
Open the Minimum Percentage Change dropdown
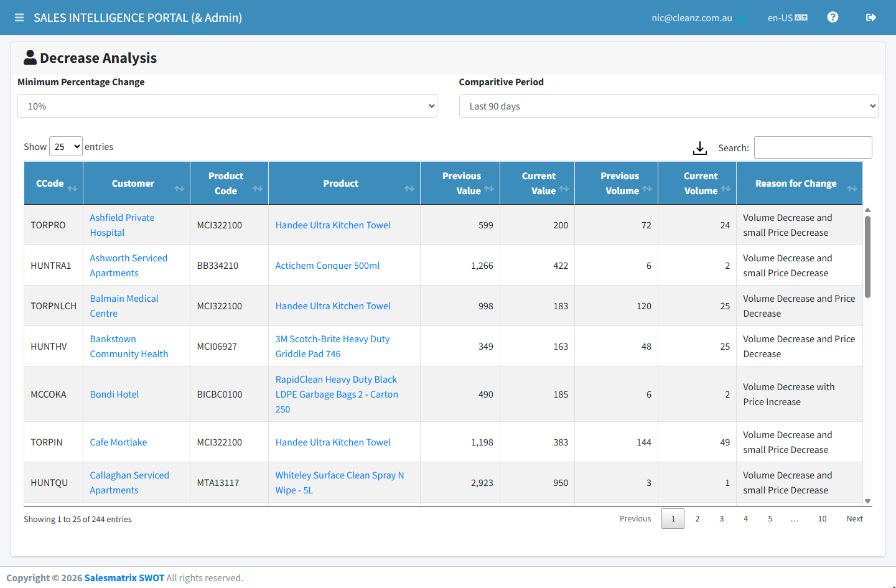pyautogui.click(x=227, y=106)
